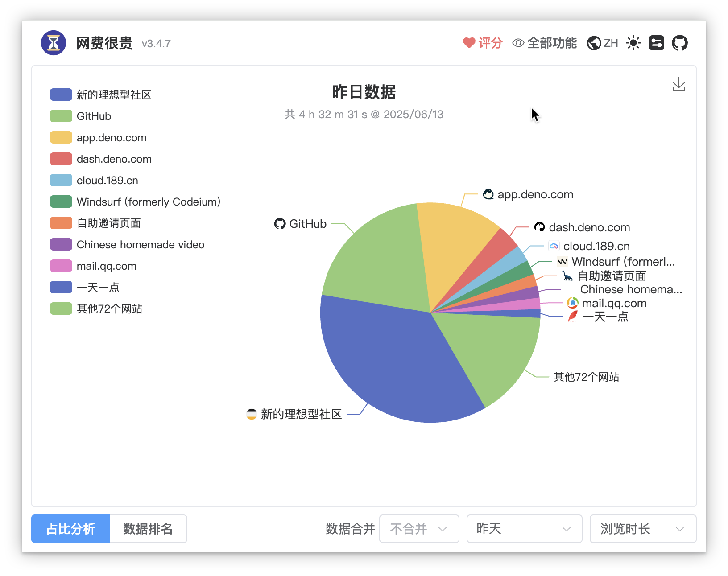Screen dimensions: 728x576
Task: Toggle the GitHub legend color swatch
Action: [x=61, y=116]
